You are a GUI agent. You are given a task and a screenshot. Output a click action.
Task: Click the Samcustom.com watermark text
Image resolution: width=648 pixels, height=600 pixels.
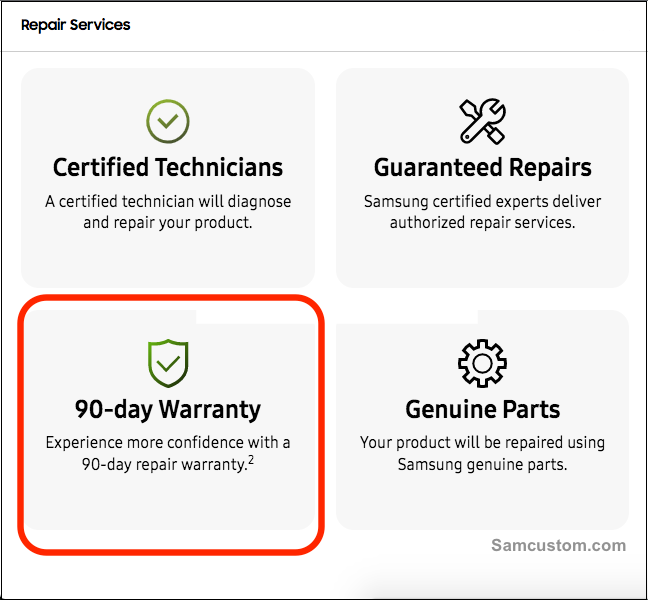(x=559, y=545)
